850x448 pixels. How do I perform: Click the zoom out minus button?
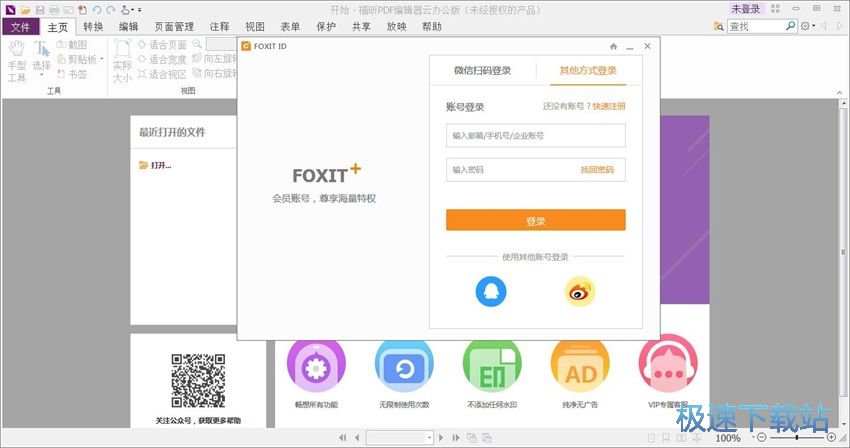pyautogui.click(x=761, y=437)
